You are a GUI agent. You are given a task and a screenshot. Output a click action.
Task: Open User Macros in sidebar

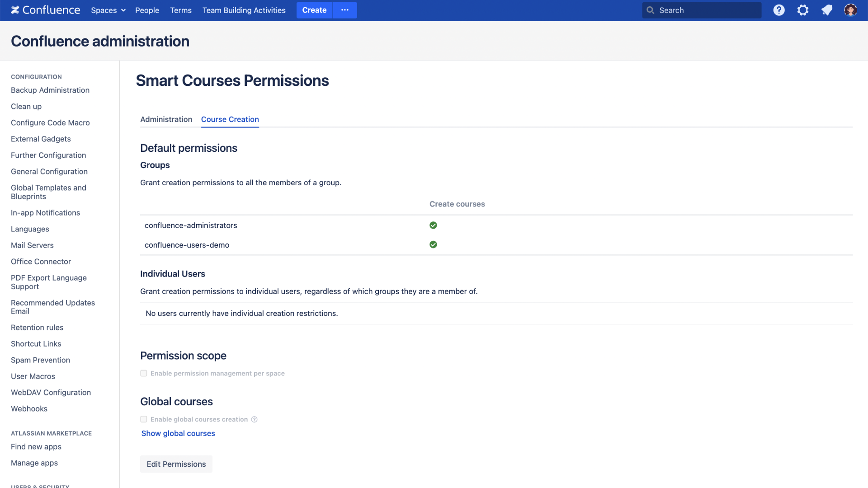33,376
